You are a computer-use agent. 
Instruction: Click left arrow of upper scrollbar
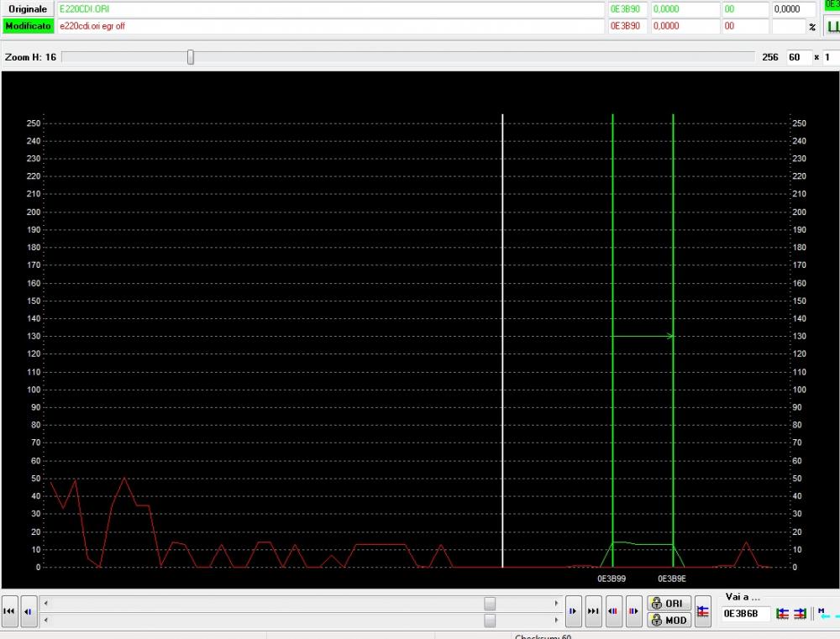(46, 603)
